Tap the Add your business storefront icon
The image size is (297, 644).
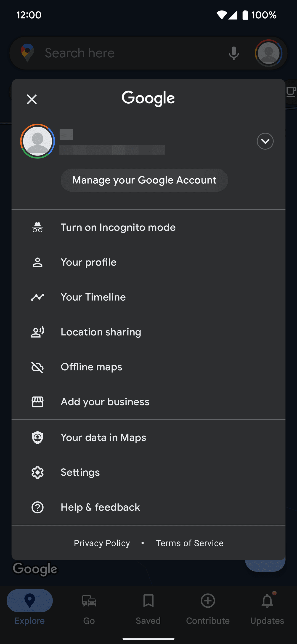37,402
